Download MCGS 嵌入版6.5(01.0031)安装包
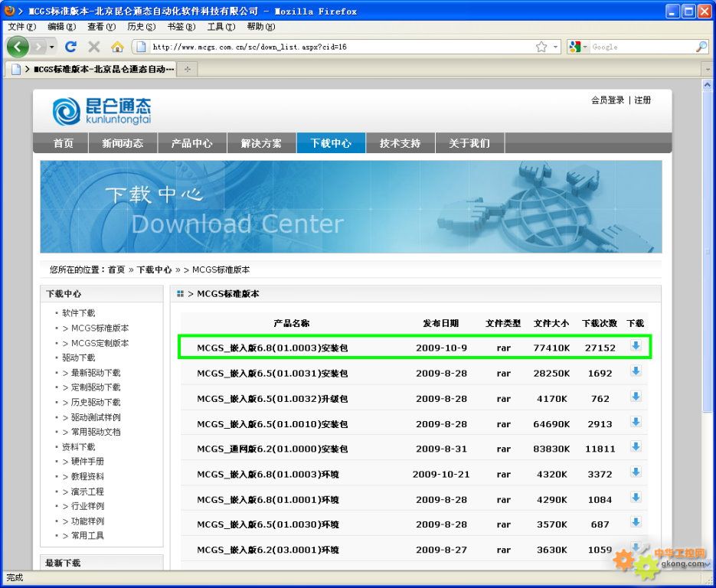 click(x=636, y=371)
